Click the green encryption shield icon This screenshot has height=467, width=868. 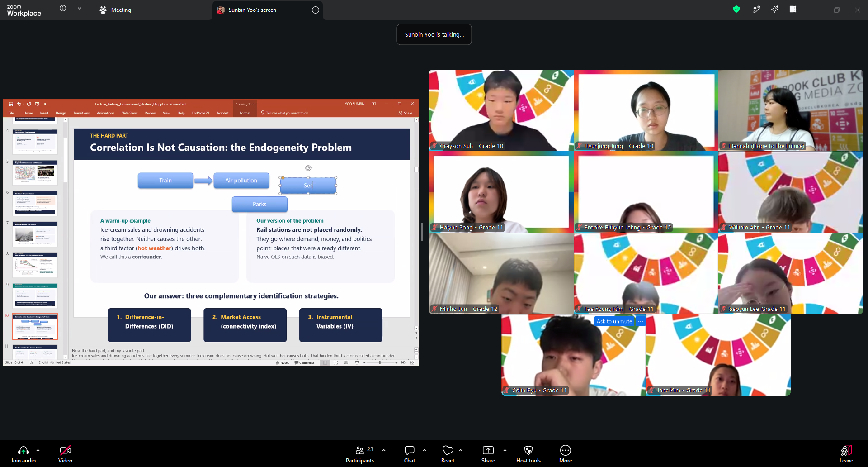tap(736, 9)
